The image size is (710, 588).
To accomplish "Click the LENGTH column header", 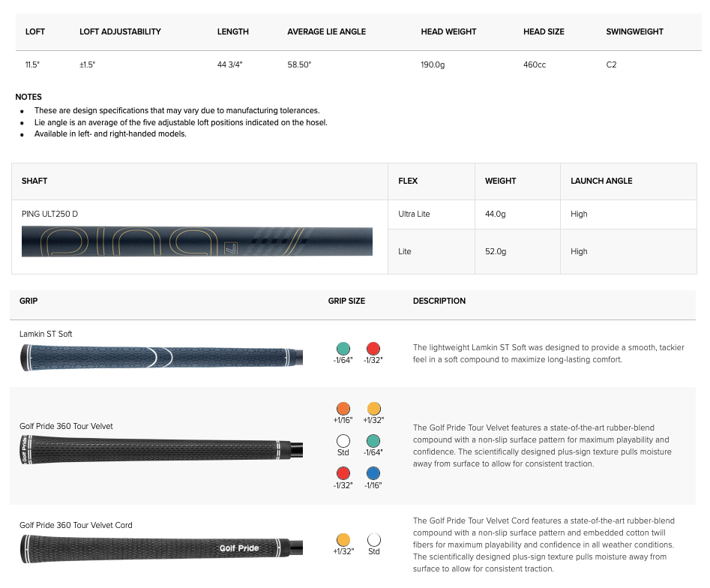I will click(232, 31).
